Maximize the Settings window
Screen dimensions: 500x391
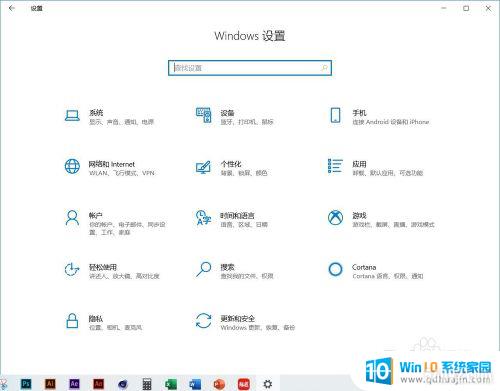pyautogui.click(x=466, y=8)
